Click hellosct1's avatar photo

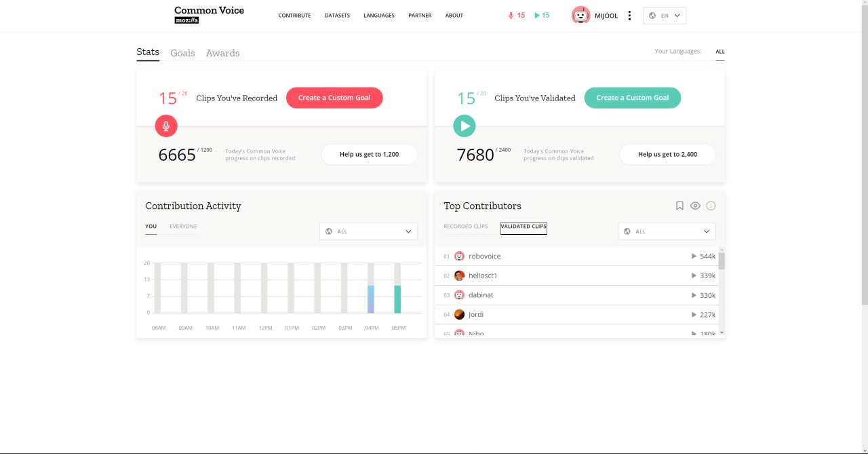click(x=459, y=276)
